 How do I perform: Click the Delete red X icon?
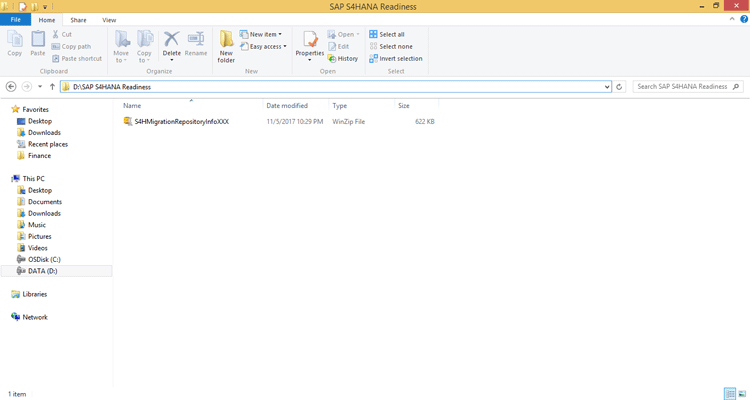click(x=171, y=39)
